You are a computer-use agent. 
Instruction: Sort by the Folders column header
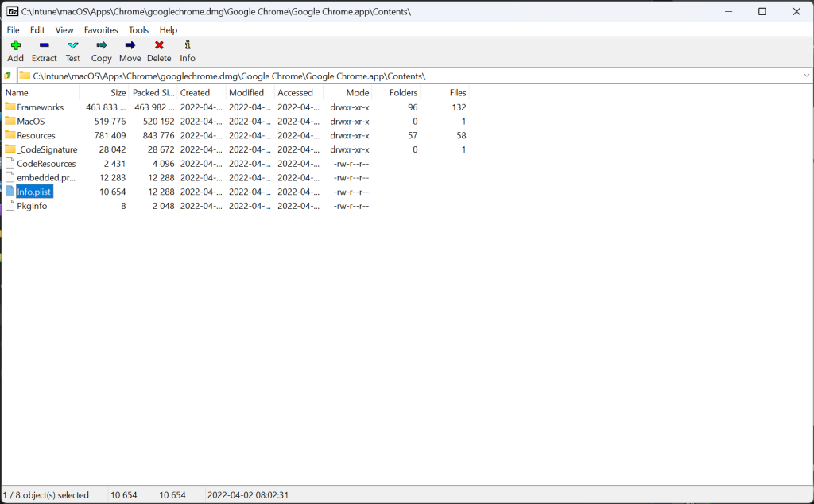click(396, 93)
